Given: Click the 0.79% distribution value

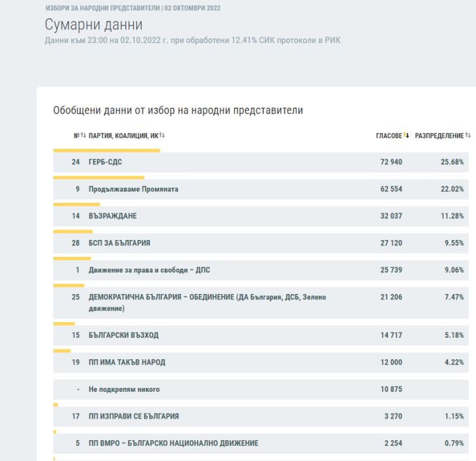Looking at the screenshot, I should [454, 443].
